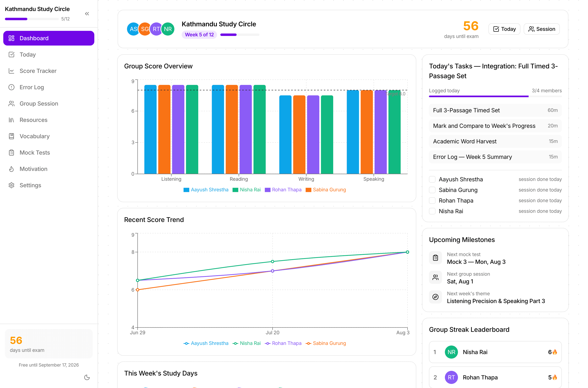Click the RT avatar in the header
Image resolution: width=588 pixels, height=388 pixels.
tap(156, 29)
